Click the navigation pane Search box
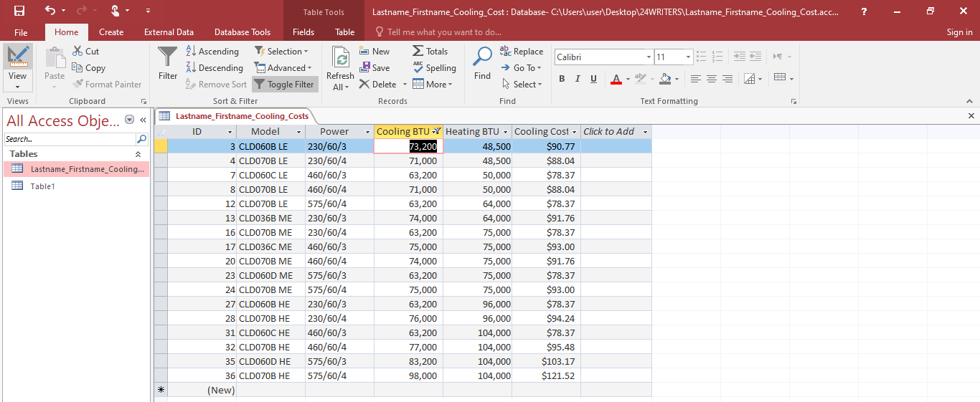 coord(70,139)
